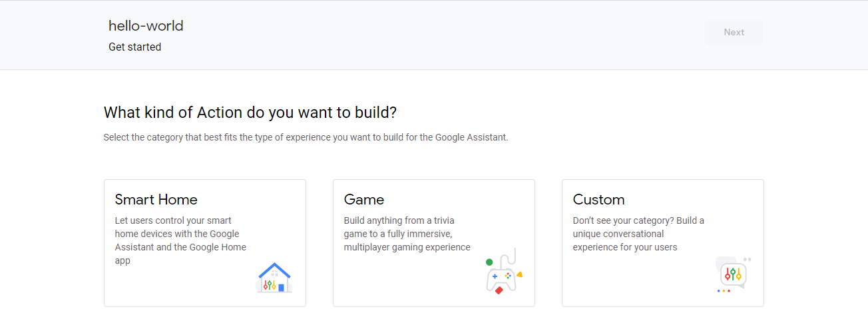
Task: Click the Custom chat bubble sliders icon
Action: click(x=733, y=273)
